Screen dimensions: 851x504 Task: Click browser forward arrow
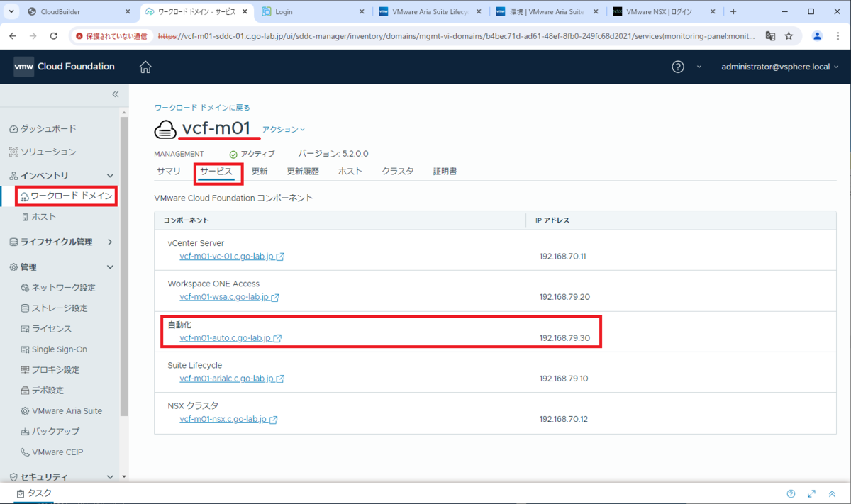pos(33,36)
